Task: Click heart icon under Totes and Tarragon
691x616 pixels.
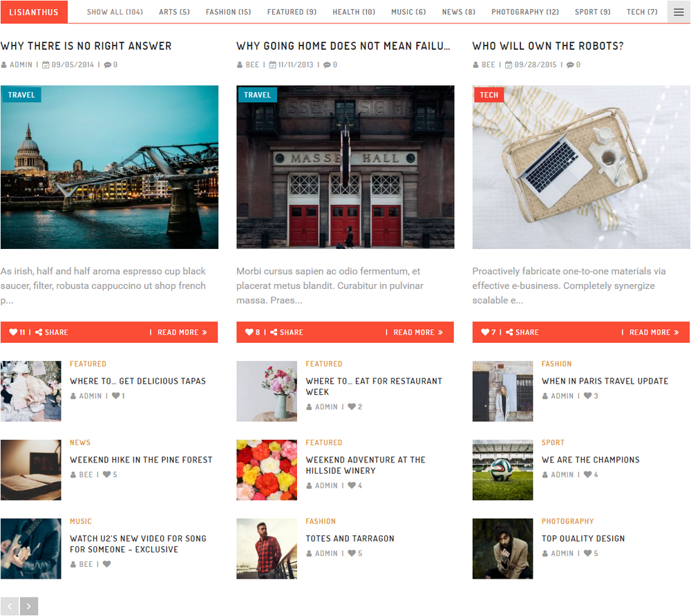Action: click(352, 554)
